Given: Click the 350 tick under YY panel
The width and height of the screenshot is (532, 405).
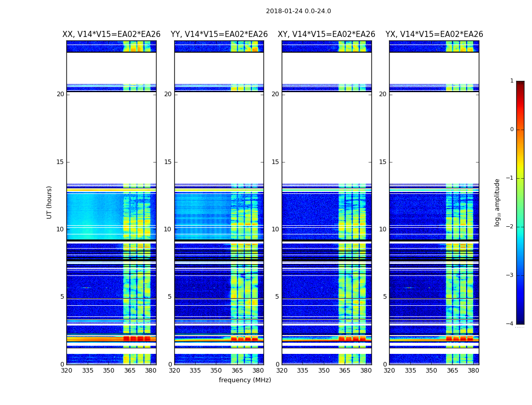Looking at the screenshot, I should (x=216, y=371).
